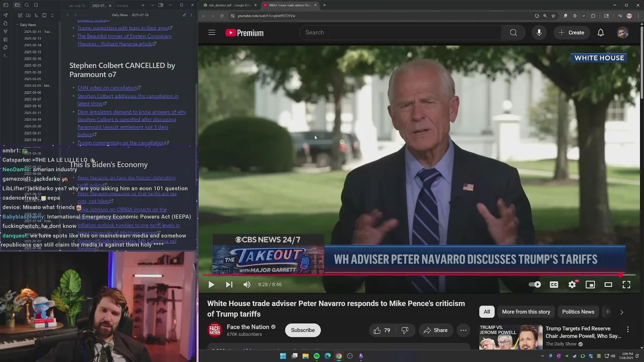Click Subscribe to Face the Nation
Screen dimensions: 644x362
tap(303, 330)
